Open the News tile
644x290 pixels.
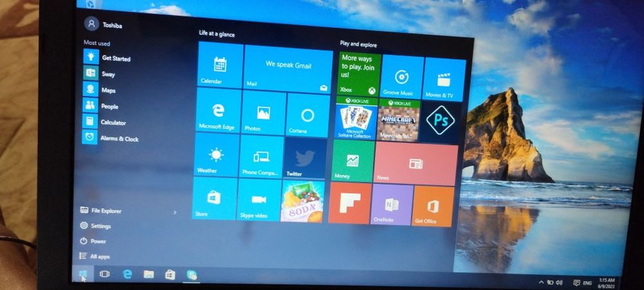[x=415, y=164]
